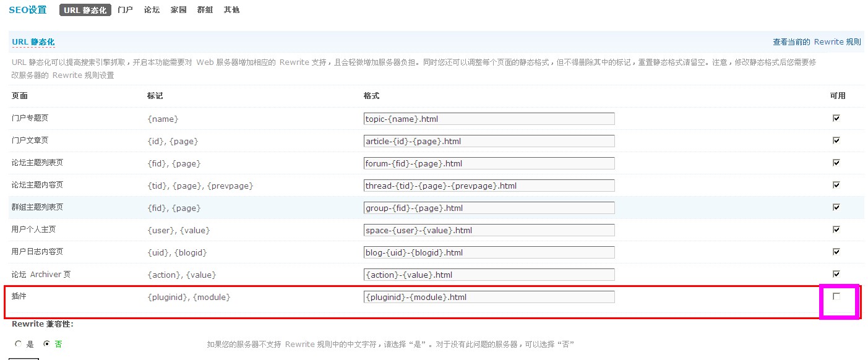Image resolution: width=868 pixels, height=360 pixels.
Task: Disable 可用 for 群组主题列表页 row
Action: pos(836,207)
